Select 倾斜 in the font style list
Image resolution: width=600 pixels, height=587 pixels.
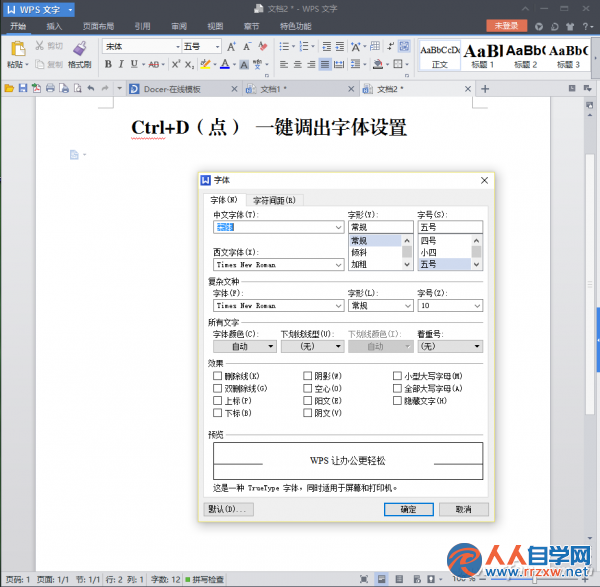[374, 253]
